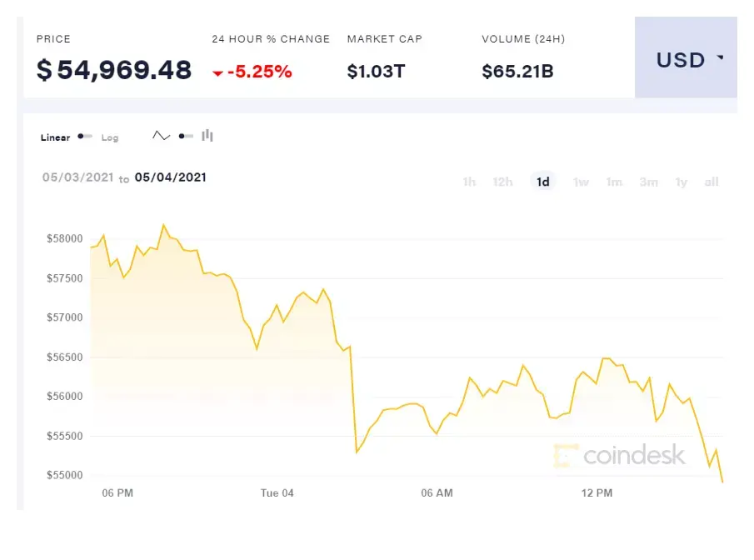The height and width of the screenshot is (560, 754).
Task: Click the CoinDesk watermark logo
Action: coord(619,455)
